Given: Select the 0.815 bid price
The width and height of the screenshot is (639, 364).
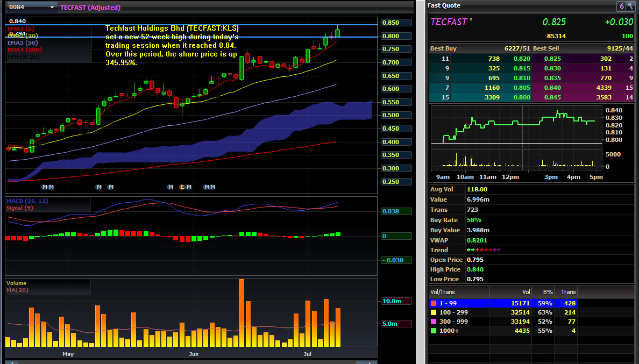Looking at the screenshot, I should (x=522, y=68).
